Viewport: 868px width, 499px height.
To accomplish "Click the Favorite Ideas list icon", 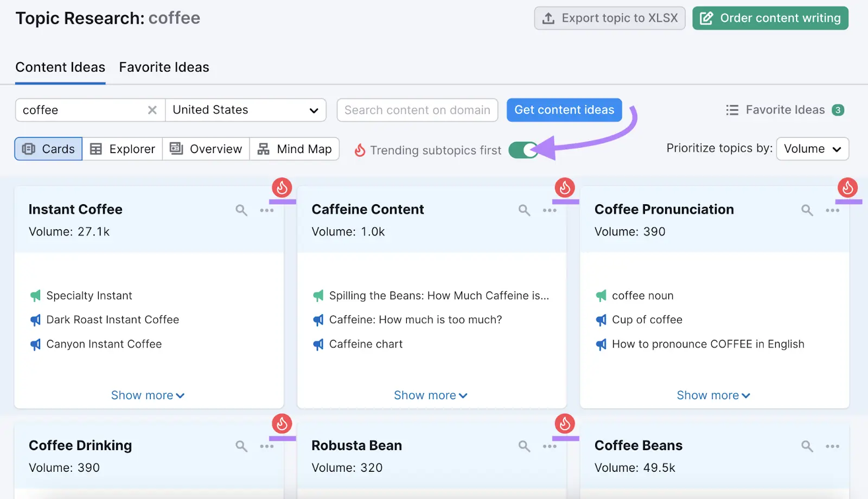I will click(732, 110).
